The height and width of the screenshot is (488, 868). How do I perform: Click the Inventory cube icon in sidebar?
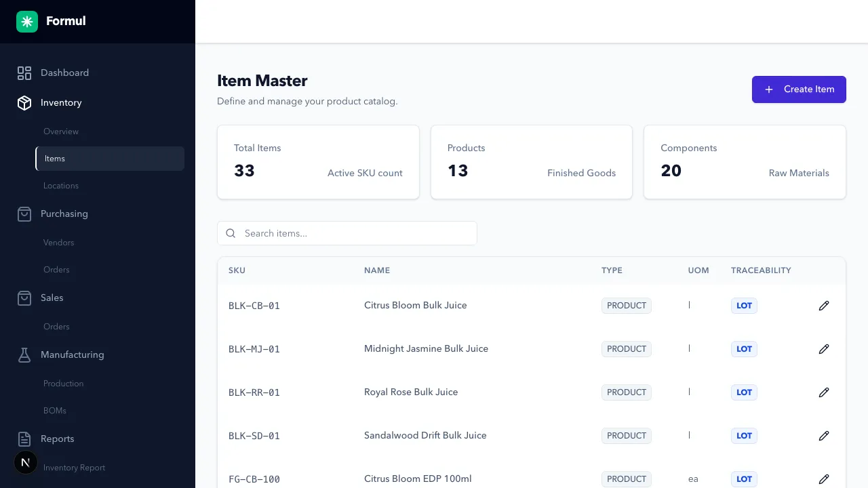point(24,102)
